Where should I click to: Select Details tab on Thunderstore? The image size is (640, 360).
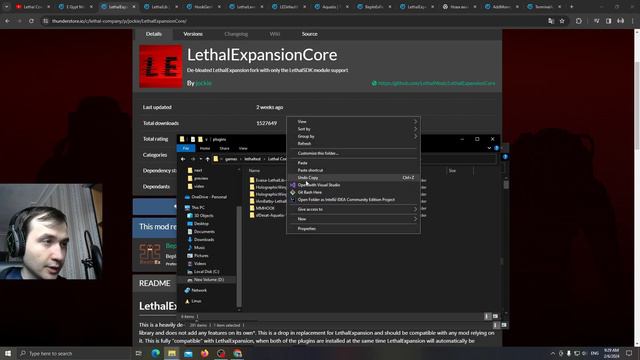point(154,34)
